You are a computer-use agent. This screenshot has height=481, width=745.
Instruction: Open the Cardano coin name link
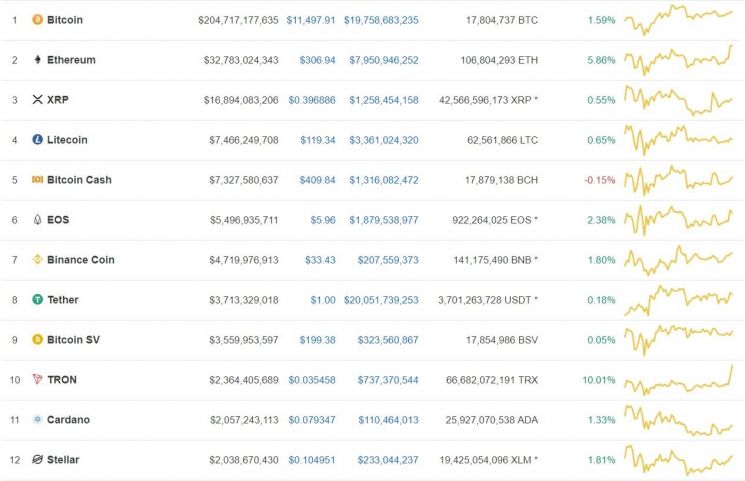click(68, 420)
